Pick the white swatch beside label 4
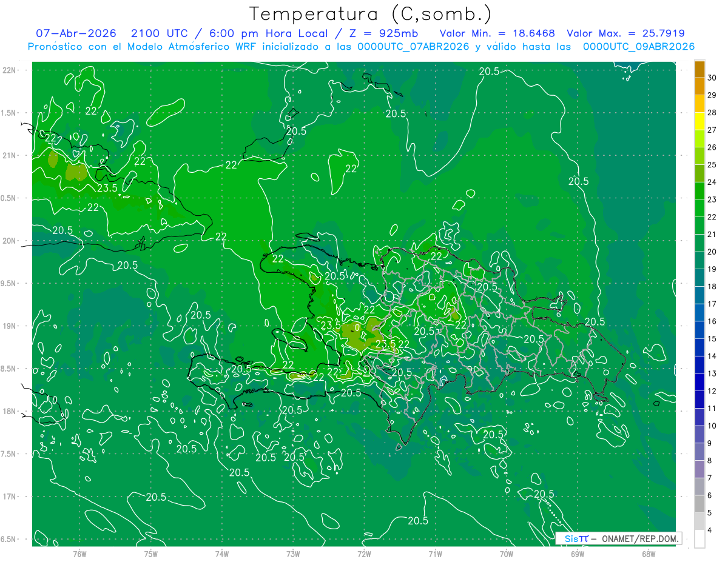 pos(699,538)
